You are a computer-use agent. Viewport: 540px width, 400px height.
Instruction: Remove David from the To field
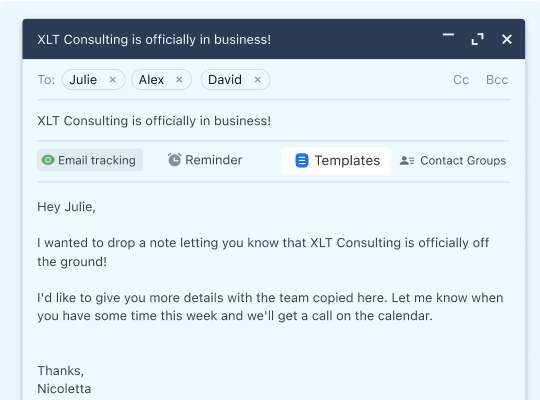click(258, 80)
